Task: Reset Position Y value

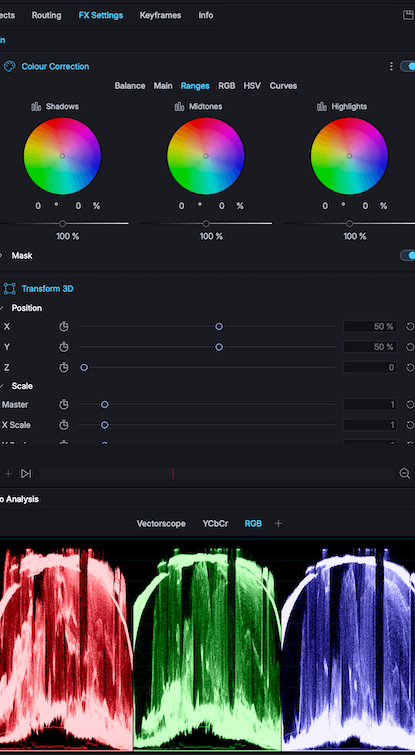Action: [410, 347]
